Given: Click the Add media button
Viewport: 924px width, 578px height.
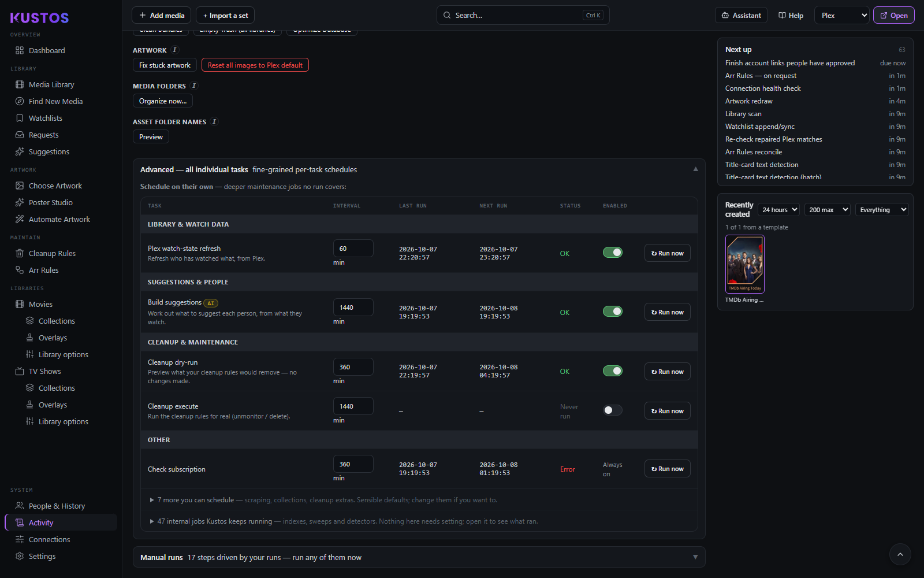Looking at the screenshot, I should click(x=161, y=15).
